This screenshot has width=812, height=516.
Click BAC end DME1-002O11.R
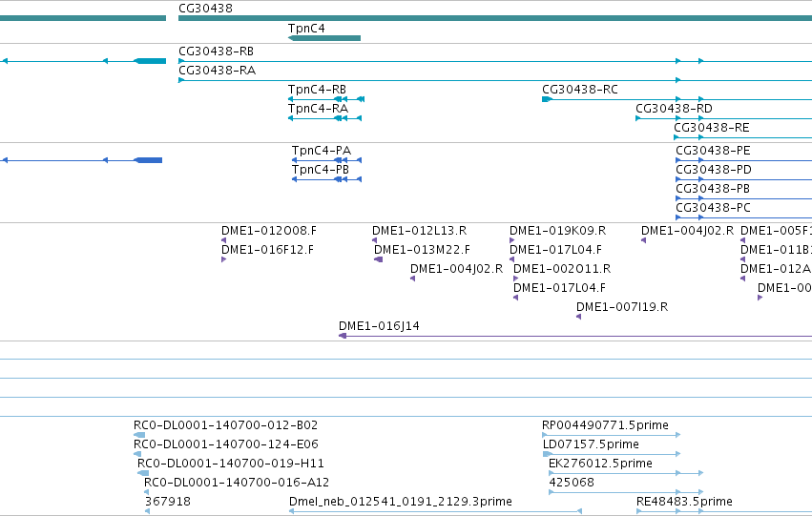pos(516,279)
